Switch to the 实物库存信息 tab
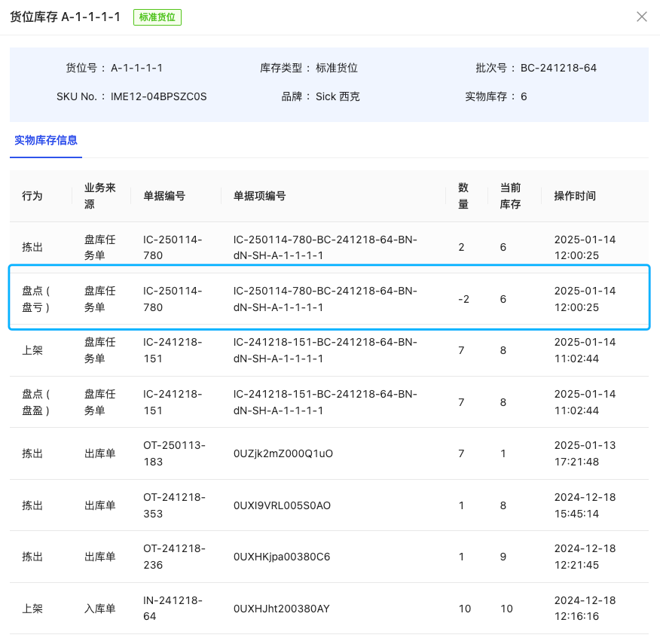The width and height of the screenshot is (660, 644). 46,140
